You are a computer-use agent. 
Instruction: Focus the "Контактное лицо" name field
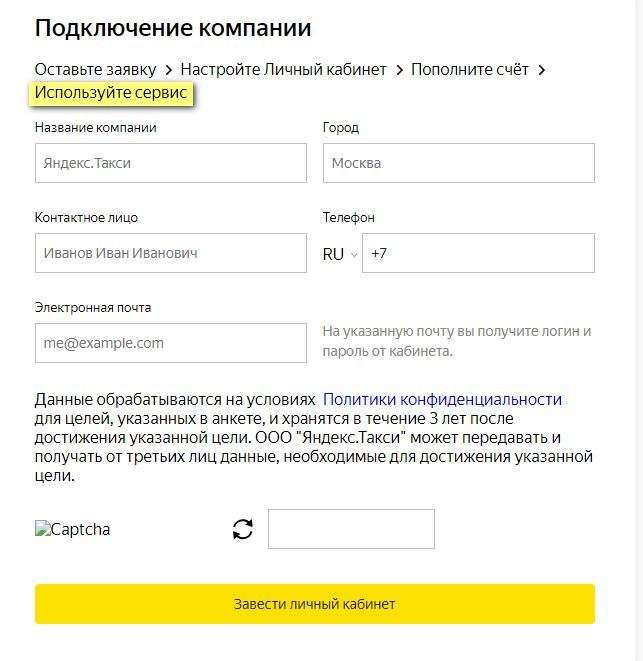pyautogui.click(x=170, y=253)
